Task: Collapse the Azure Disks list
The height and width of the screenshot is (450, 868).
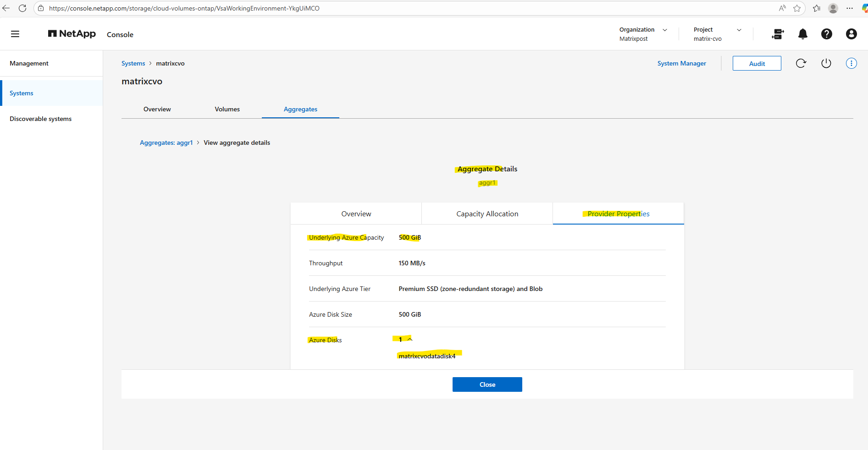Action: click(x=410, y=340)
